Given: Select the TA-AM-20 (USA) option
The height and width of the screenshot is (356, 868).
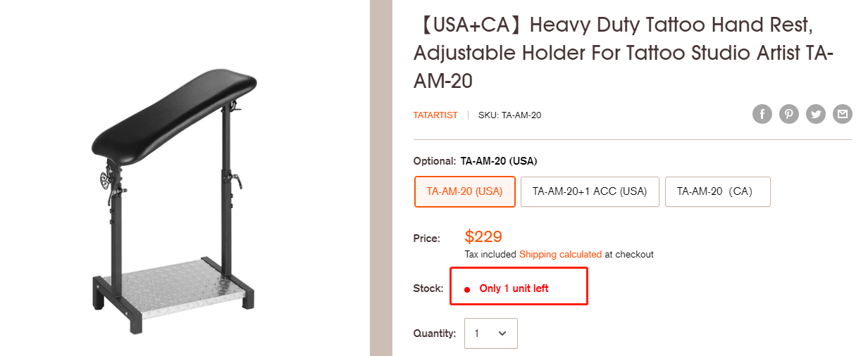Looking at the screenshot, I should (465, 191).
